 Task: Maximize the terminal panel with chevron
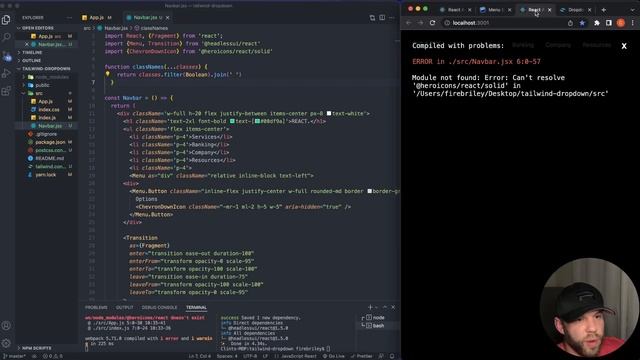[384, 307]
